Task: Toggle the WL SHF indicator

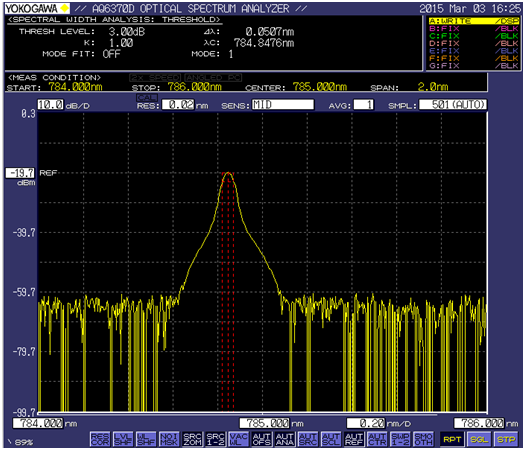Action: pos(146,439)
